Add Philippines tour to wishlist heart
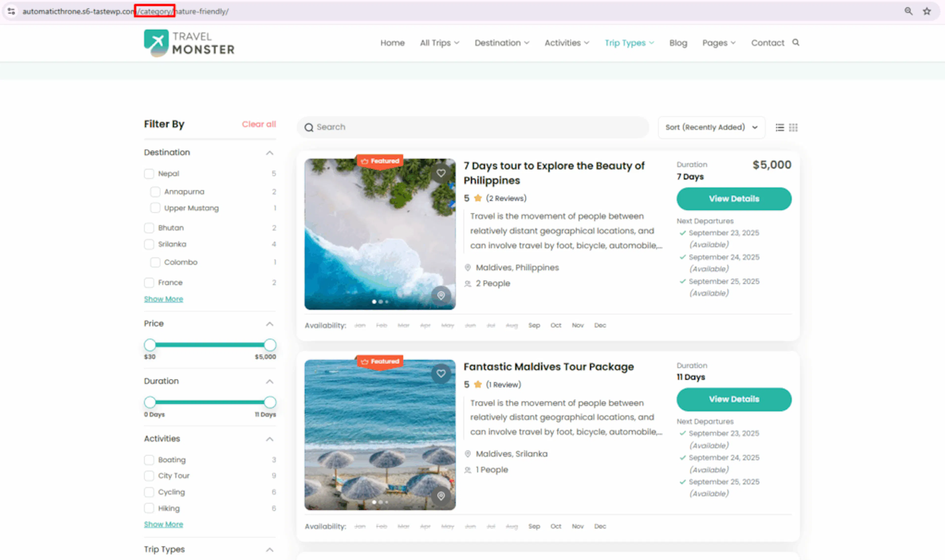This screenshot has height=560, width=945. [441, 173]
